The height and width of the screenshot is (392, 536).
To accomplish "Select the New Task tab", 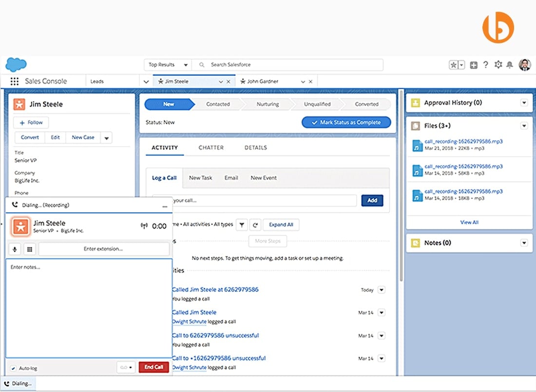I will click(x=200, y=178).
